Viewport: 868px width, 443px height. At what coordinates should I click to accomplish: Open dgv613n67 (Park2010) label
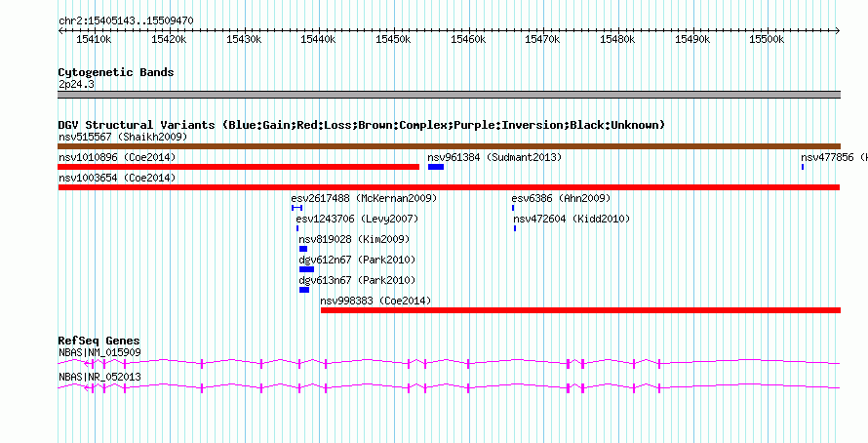[357, 280]
